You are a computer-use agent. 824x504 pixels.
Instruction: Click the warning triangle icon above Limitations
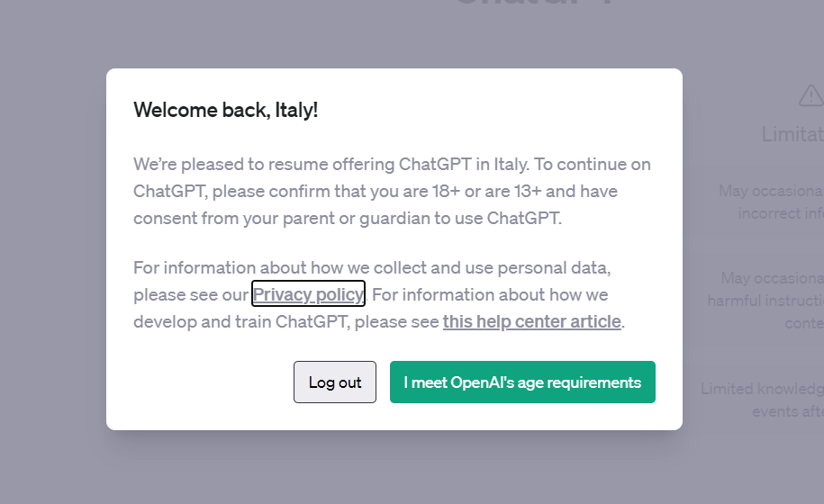[810, 95]
